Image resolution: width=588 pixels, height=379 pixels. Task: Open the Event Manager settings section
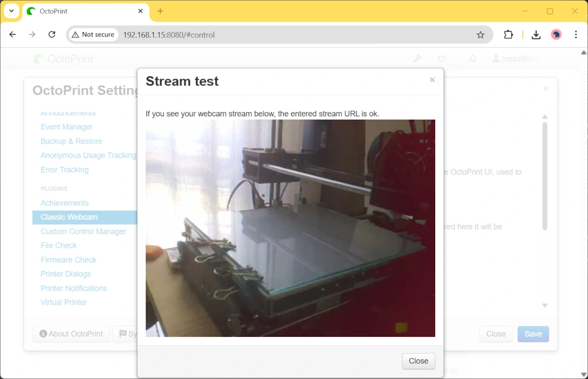(x=66, y=127)
